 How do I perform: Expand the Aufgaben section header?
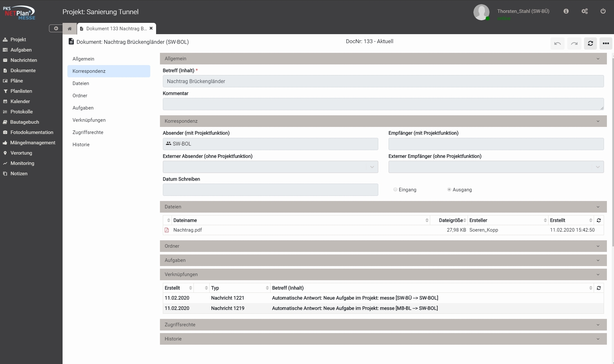[x=383, y=260]
